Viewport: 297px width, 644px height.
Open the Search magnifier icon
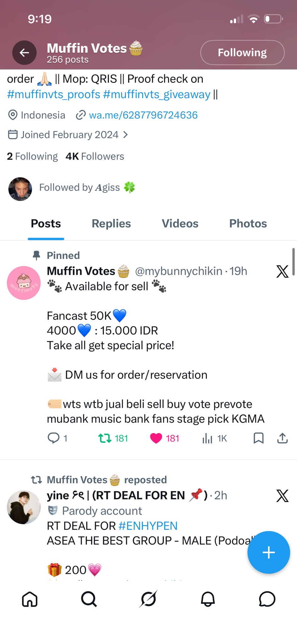point(89,599)
